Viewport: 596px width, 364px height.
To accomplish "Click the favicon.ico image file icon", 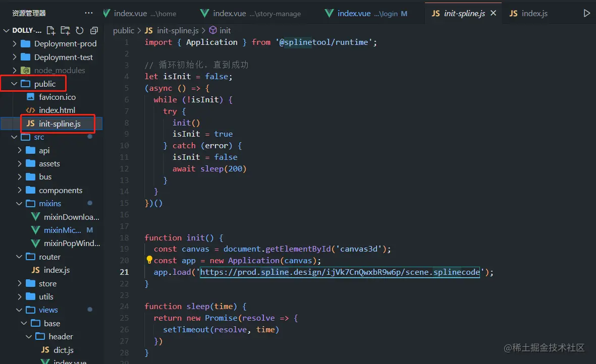I will (30, 97).
